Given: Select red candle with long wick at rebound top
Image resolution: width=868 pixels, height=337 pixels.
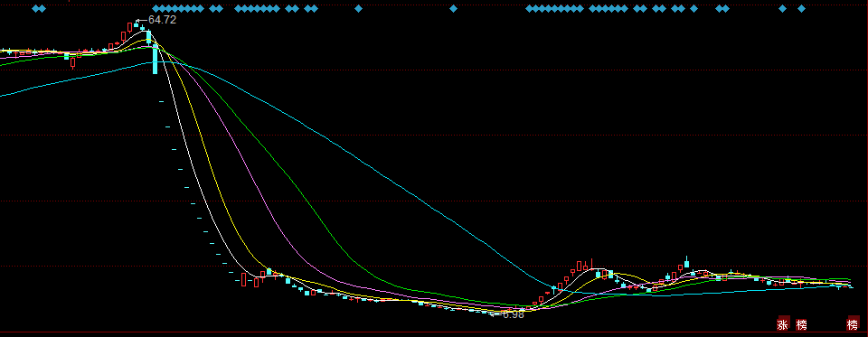Looking at the screenshot, I should 591,265.
